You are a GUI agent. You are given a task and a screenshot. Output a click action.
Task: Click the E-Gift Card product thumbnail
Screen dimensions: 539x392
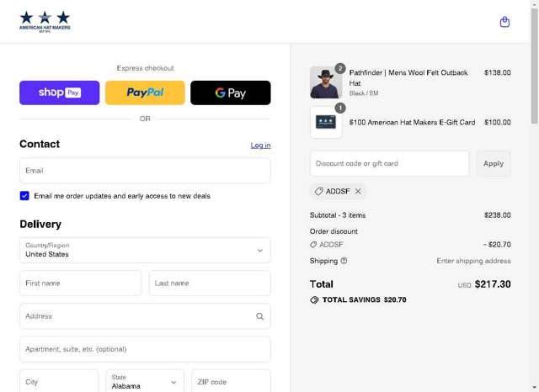(x=326, y=122)
